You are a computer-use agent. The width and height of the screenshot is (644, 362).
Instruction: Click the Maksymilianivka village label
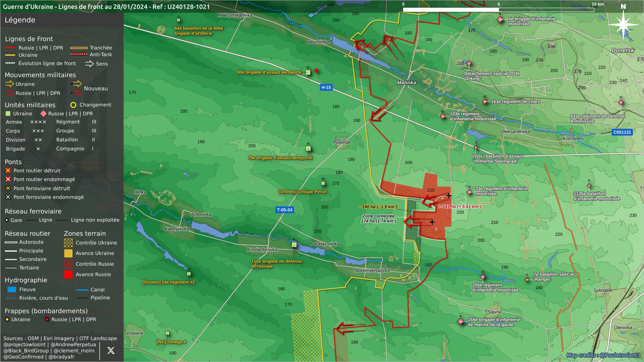[x=235, y=15]
